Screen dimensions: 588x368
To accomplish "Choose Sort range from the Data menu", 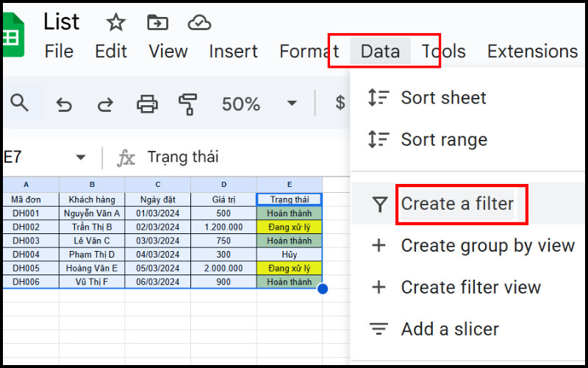I will pos(445,139).
